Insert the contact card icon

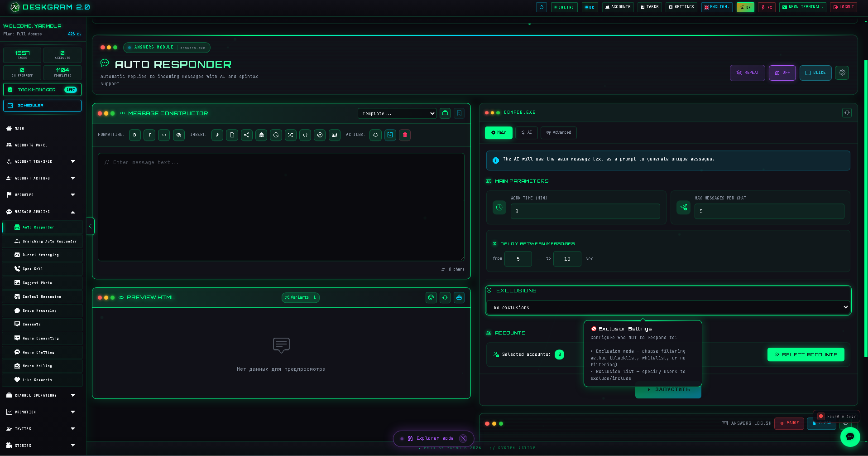pyautogui.click(x=335, y=135)
